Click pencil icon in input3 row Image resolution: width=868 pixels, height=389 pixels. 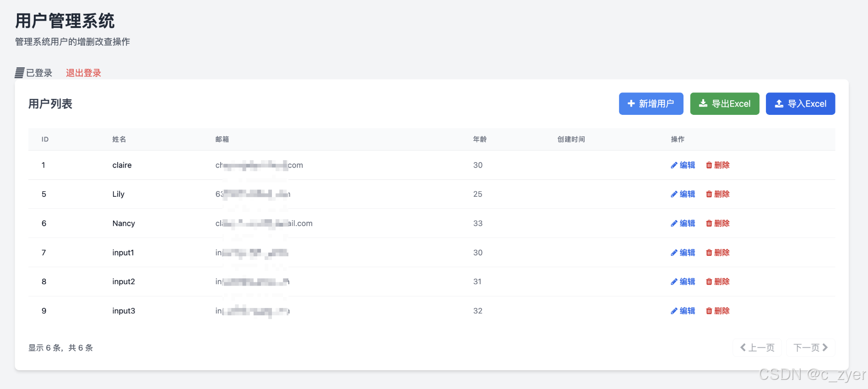click(674, 311)
